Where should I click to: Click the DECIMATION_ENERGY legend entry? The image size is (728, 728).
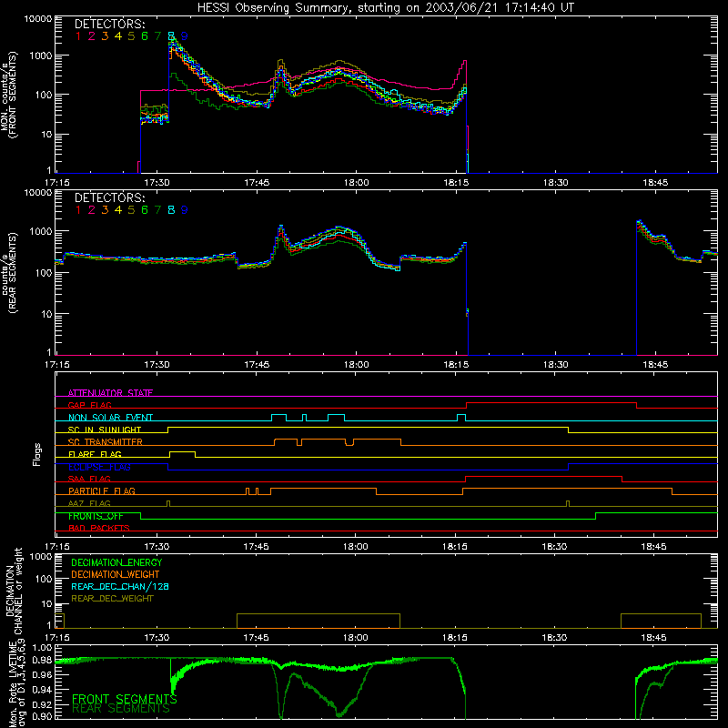[116, 562]
